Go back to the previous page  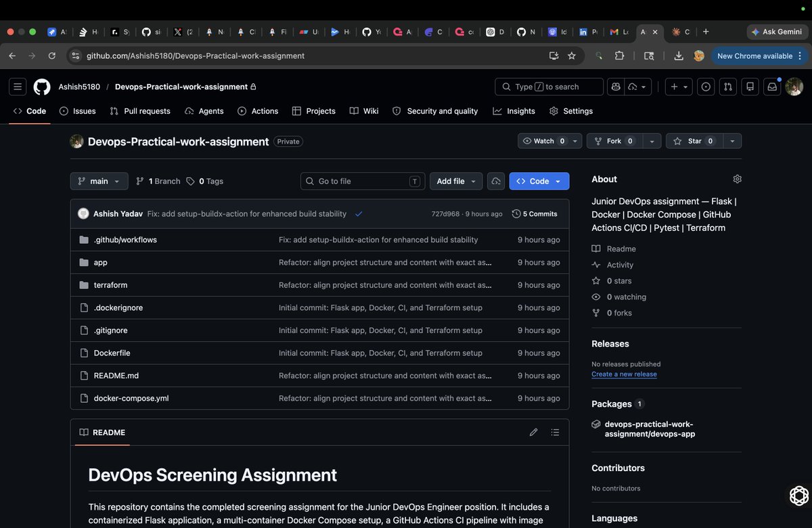(12, 56)
